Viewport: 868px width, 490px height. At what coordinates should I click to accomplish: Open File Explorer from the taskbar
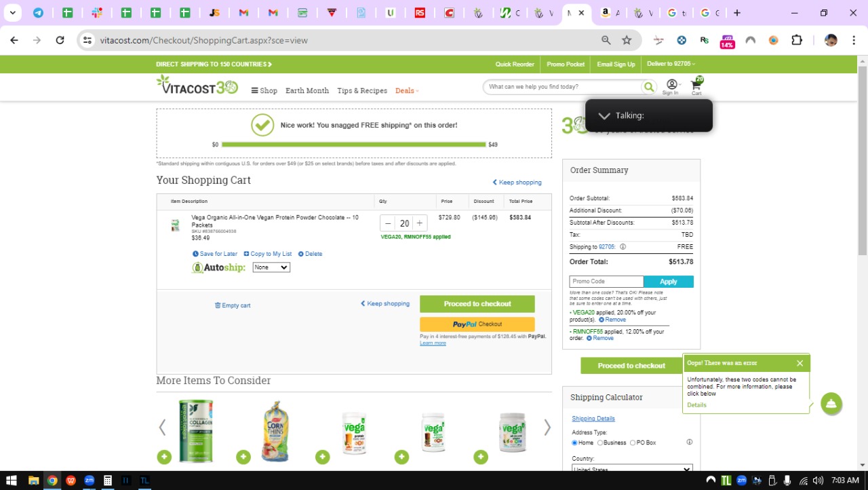point(33,480)
